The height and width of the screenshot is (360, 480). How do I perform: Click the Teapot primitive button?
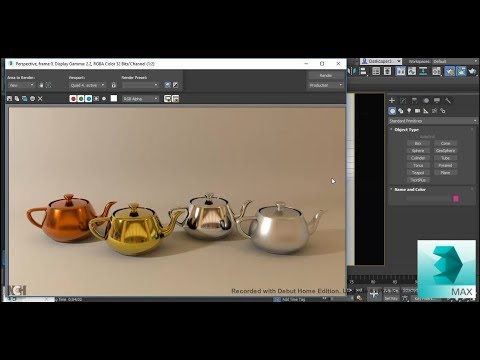(x=418, y=173)
